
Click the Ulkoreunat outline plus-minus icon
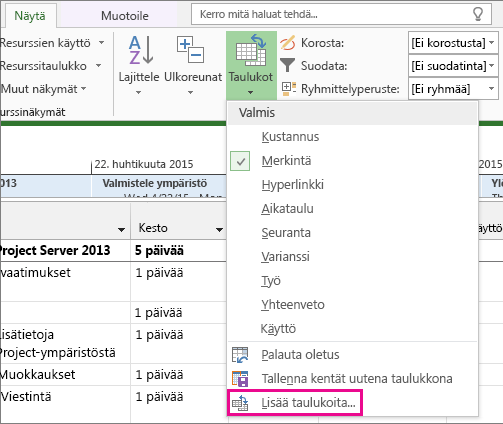(x=190, y=49)
